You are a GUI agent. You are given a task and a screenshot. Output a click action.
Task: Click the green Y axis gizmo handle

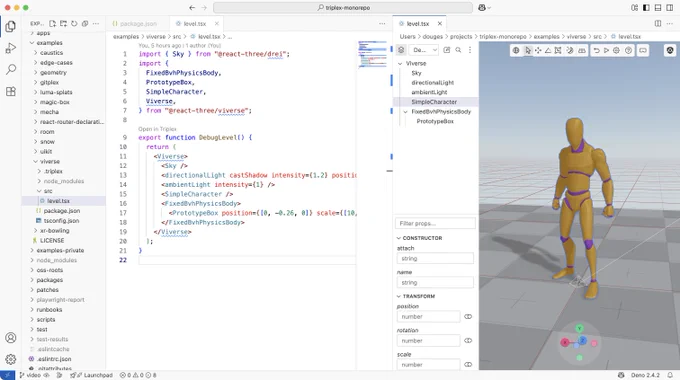pos(579,328)
